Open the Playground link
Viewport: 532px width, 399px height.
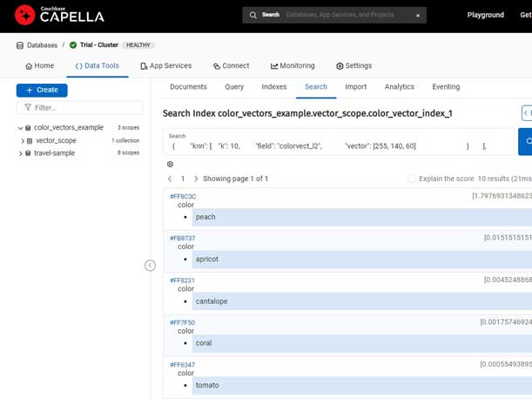coord(485,16)
